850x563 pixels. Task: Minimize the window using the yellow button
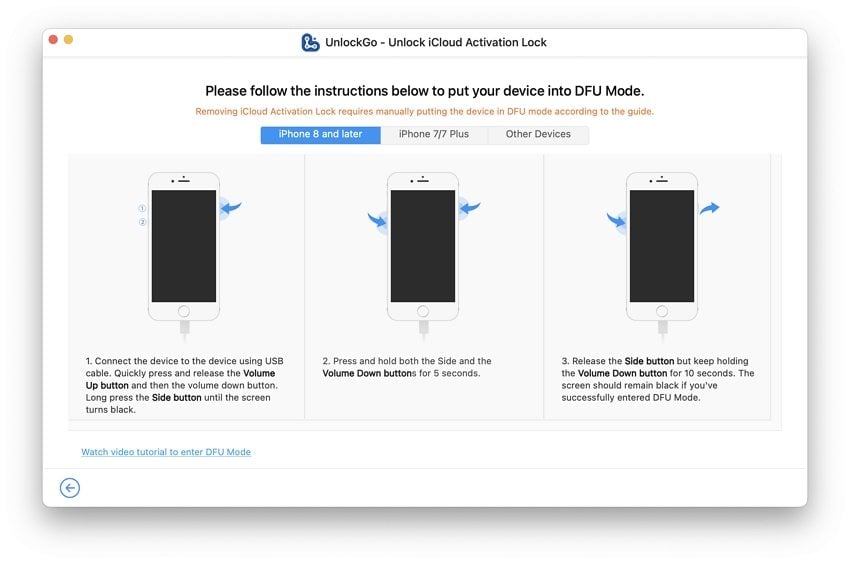69,40
